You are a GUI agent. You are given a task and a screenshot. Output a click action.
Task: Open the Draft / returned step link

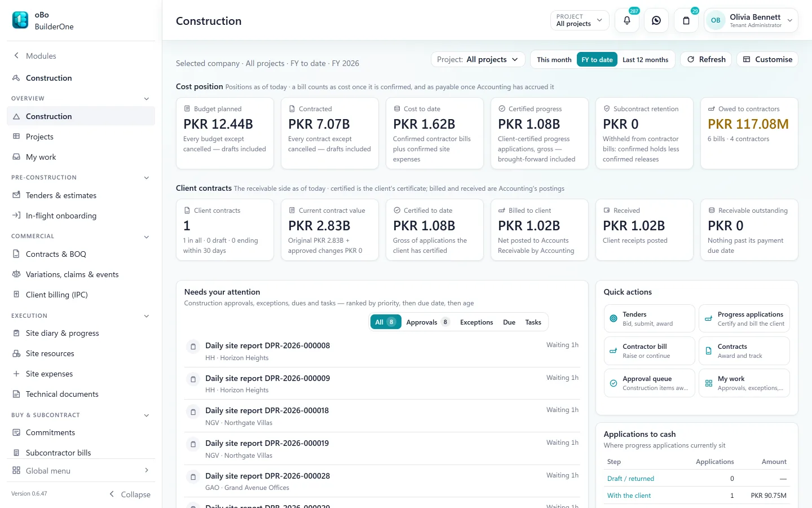(x=630, y=479)
